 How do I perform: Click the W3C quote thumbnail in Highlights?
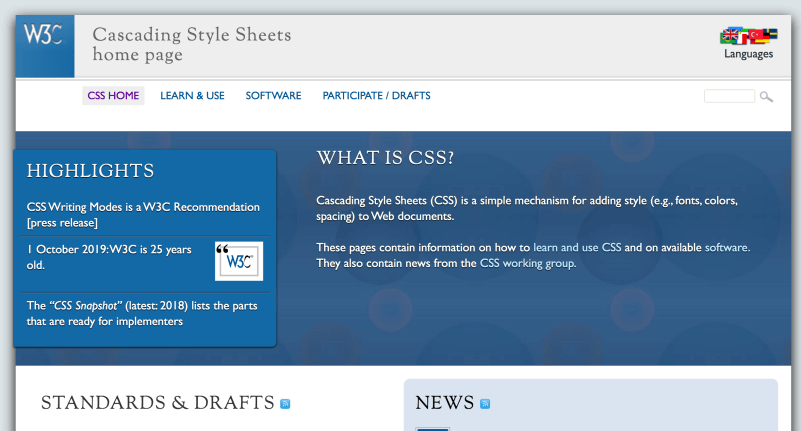(x=239, y=261)
